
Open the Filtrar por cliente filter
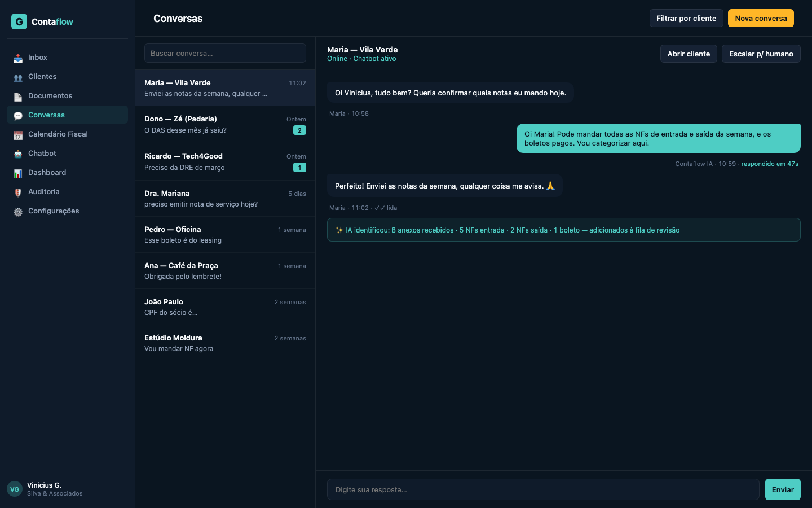pyautogui.click(x=686, y=18)
